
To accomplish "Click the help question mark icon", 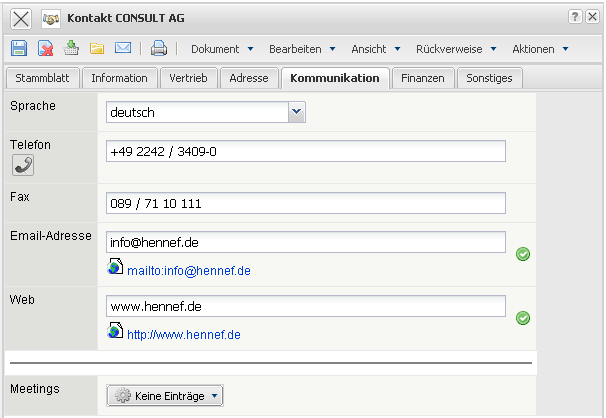I will pyautogui.click(x=576, y=18).
